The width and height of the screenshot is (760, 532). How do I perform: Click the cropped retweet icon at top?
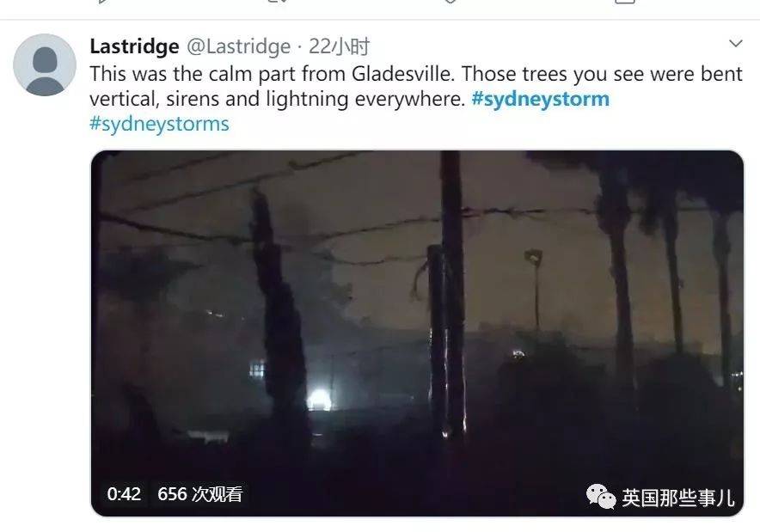tap(277, 2)
